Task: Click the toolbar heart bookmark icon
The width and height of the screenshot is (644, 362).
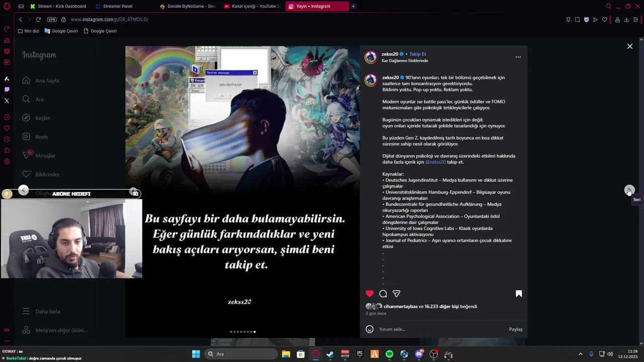Action: 604,20
